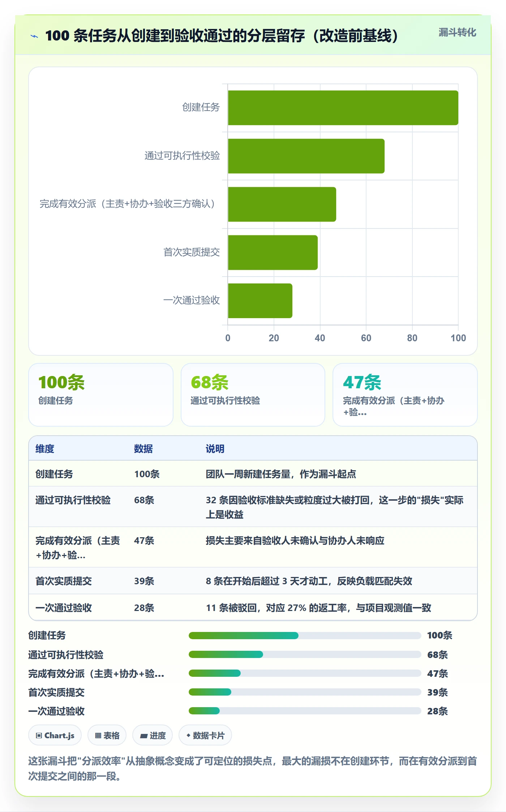The image size is (506, 812).
Task: Click the 说明 column header
Action: pyautogui.click(x=215, y=449)
